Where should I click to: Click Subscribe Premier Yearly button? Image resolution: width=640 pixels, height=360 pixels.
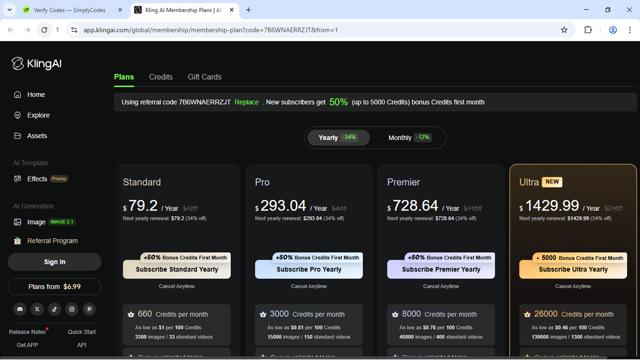pos(441,269)
